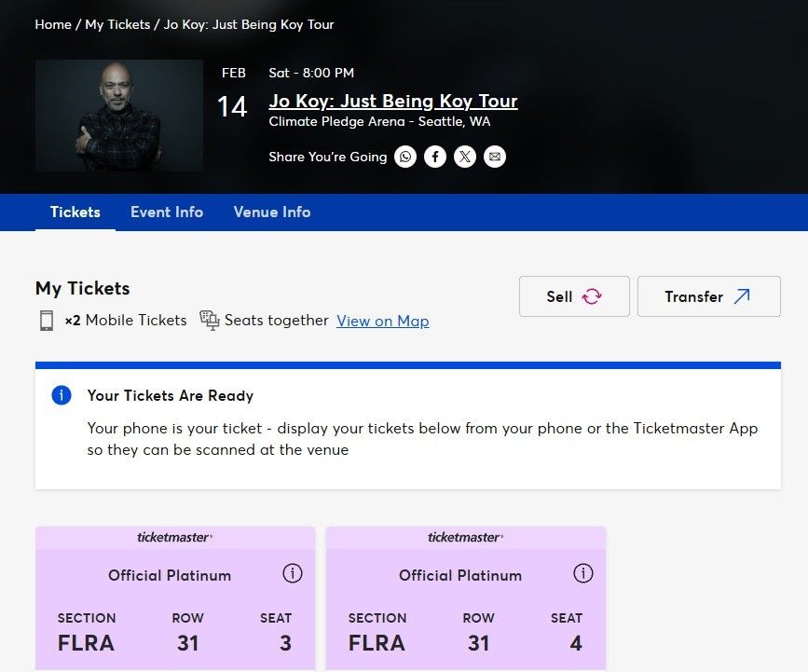Select the Row 31 Seat 3 ticket card
The width and height of the screenshot is (808, 672).
click(175, 615)
